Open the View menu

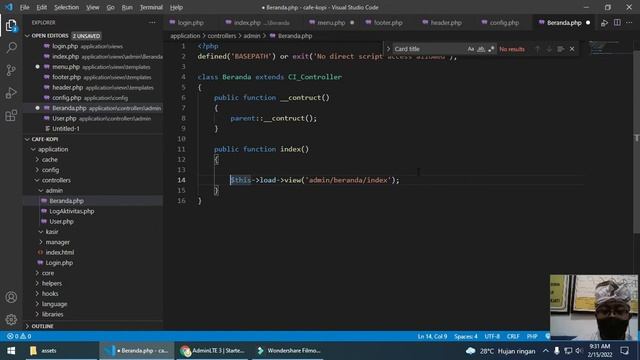click(x=93, y=7)
